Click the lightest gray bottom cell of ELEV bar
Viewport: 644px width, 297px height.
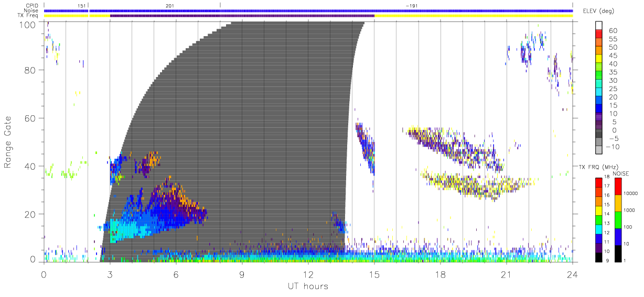tap(598, 150)
